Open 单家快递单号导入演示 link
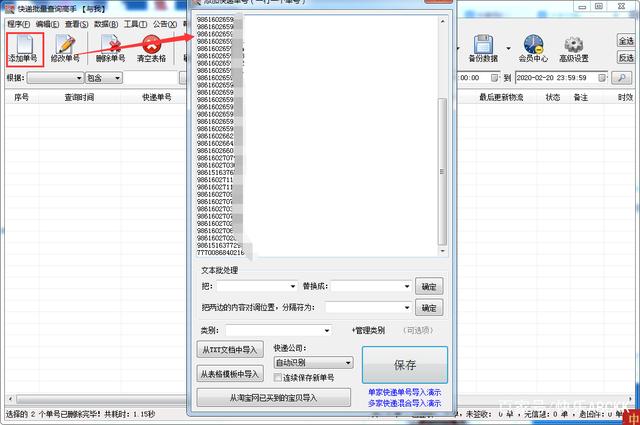The width and height of the screenshot is (640, 425). pos(405,392)
